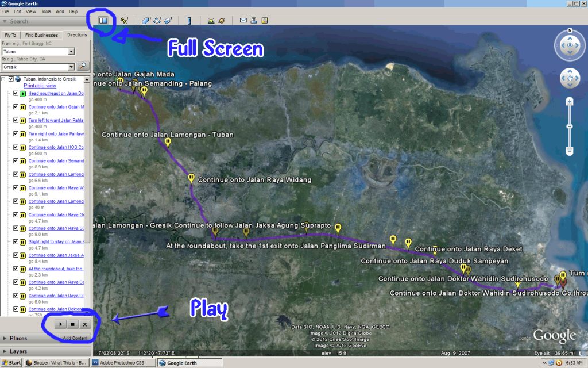This screenshot has height=368, width=588.
Task: Click the Add Placemark pushpin icon
Action: click(x=124, y=21)
